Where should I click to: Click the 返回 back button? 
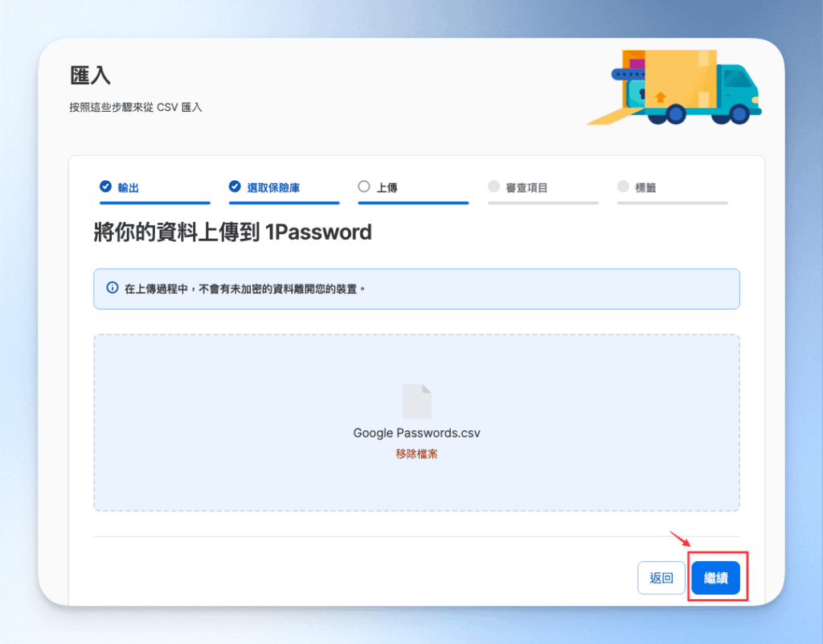(661, 578)
